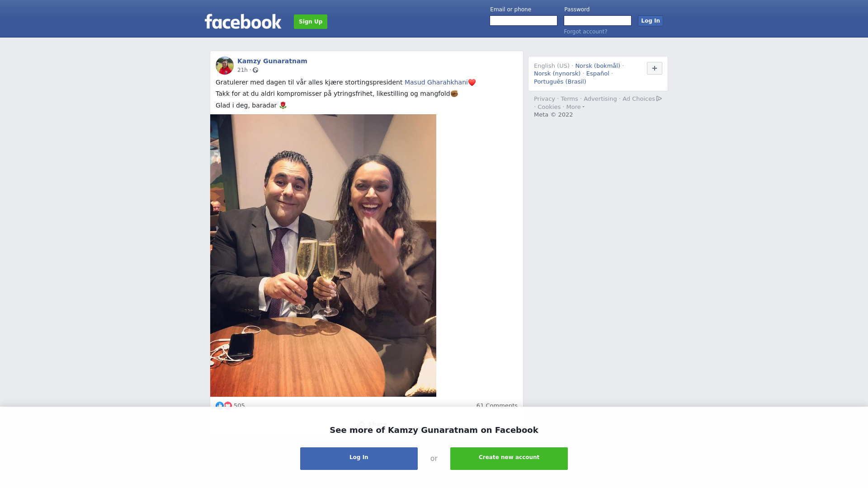Click the header Log In button
The height and width of the screenshot is (488, 868).
click(x=650, y=21)
